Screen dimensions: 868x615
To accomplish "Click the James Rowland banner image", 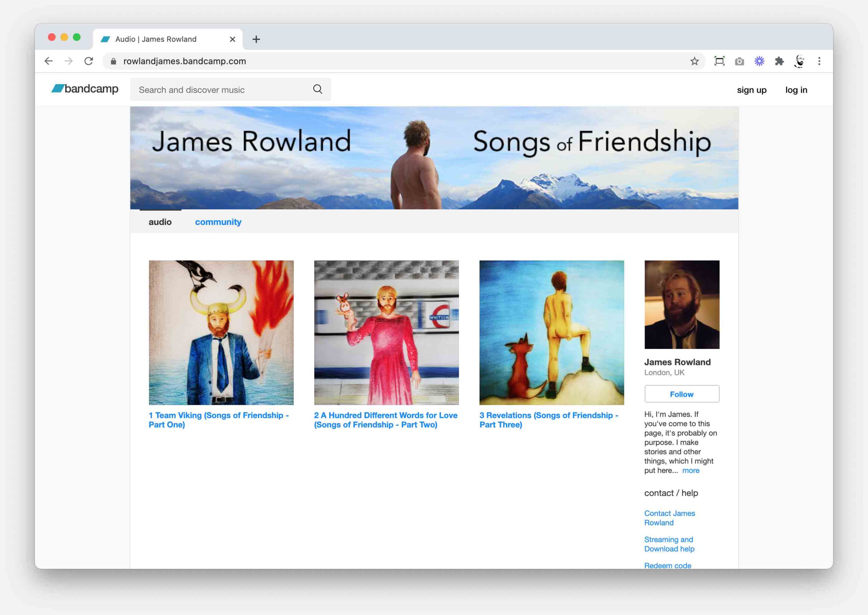I will click(434, 158).
